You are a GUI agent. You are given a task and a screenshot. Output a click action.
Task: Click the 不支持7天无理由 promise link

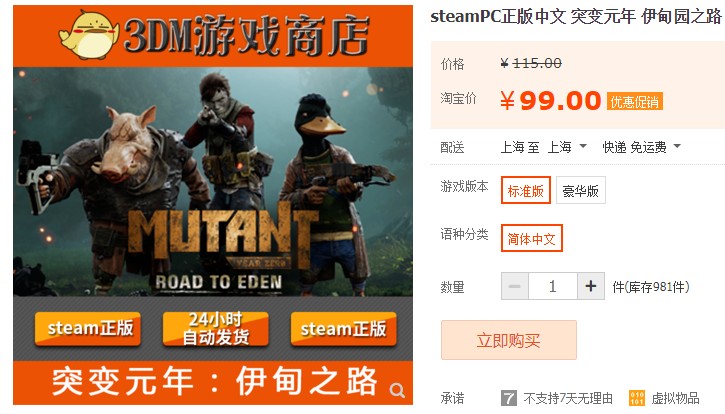tap(568, 398)
